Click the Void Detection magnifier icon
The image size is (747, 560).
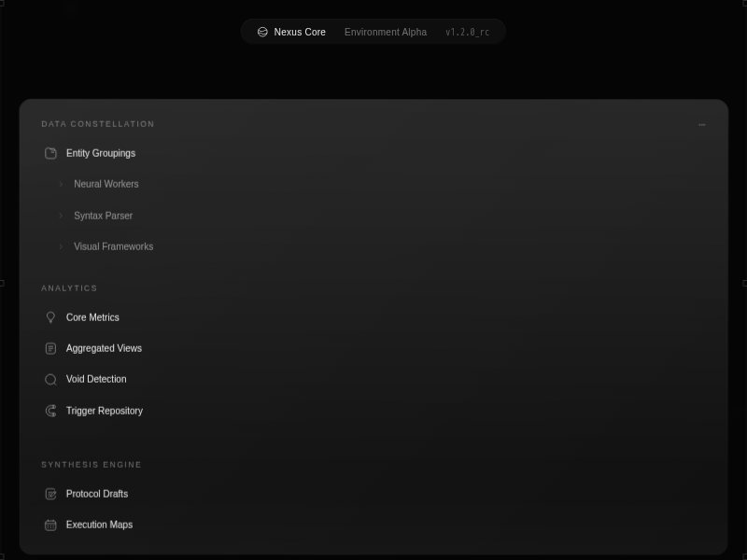click(50, 380)
